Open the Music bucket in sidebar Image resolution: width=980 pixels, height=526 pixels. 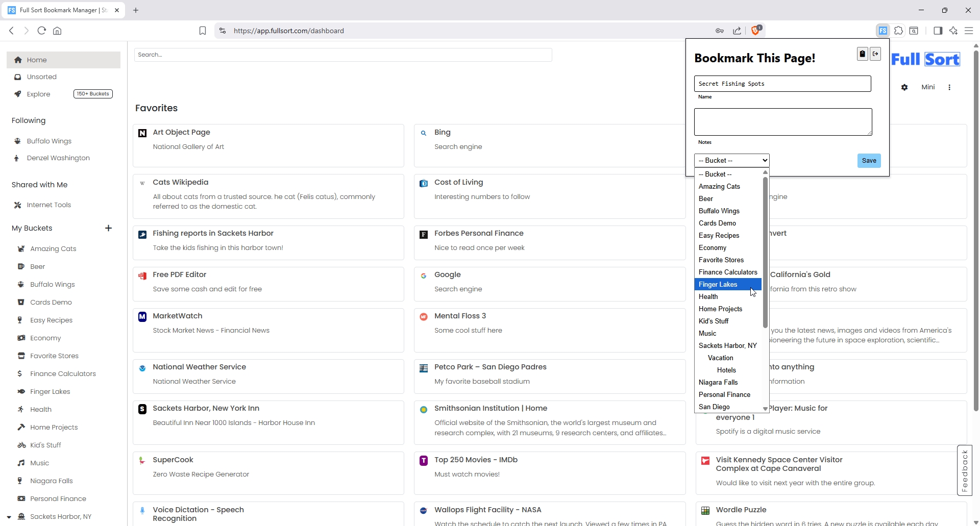pyautogui.click(x=39, y=463)
